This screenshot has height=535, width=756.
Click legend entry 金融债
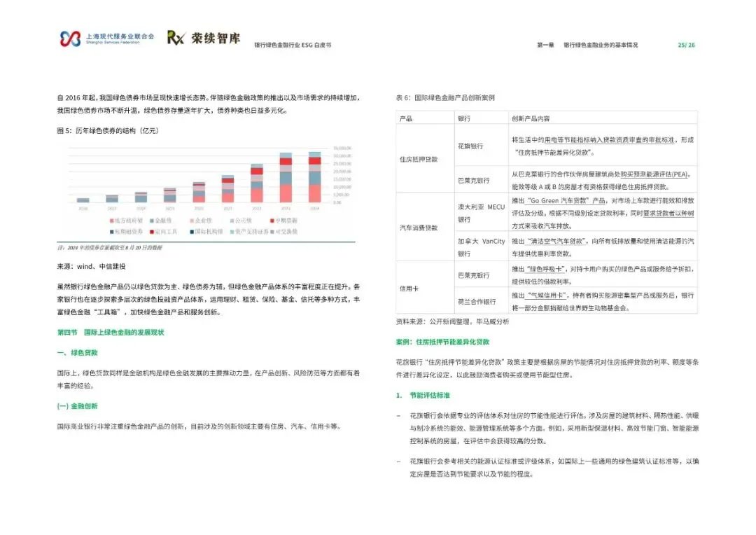160,221
